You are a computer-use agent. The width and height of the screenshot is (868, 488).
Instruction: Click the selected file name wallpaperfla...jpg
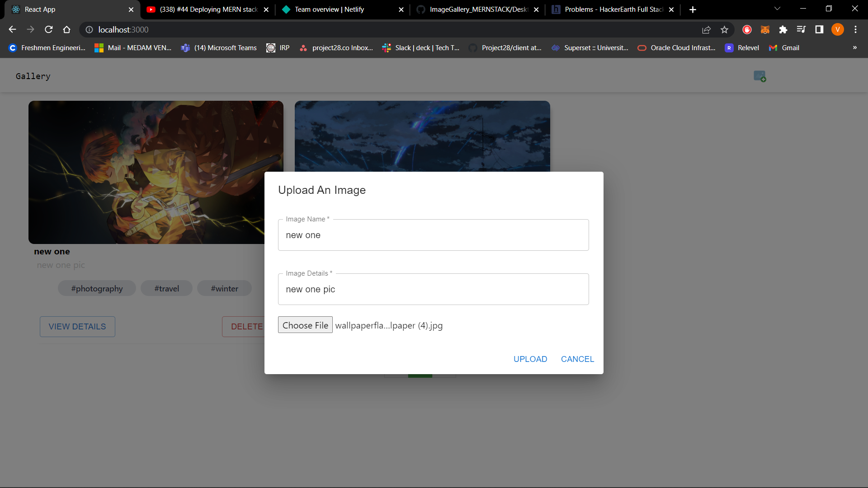[389, 325]
